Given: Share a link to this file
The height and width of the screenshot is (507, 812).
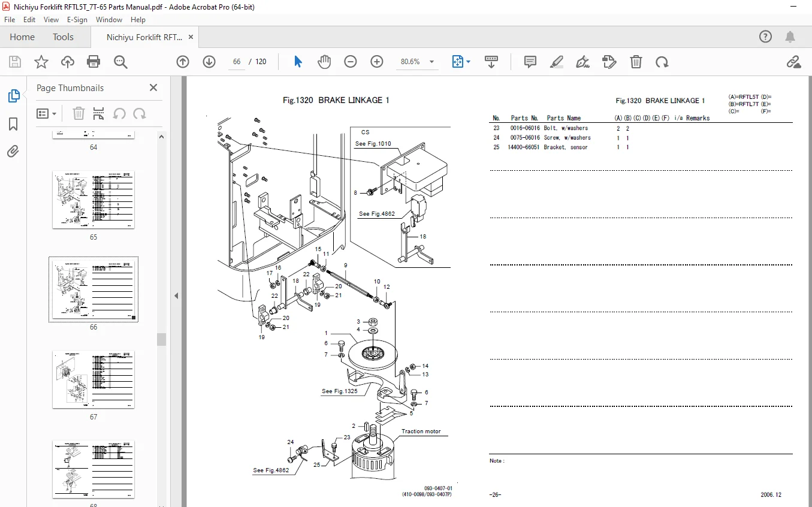Looking at the screenshot, I should click(793, 62).
